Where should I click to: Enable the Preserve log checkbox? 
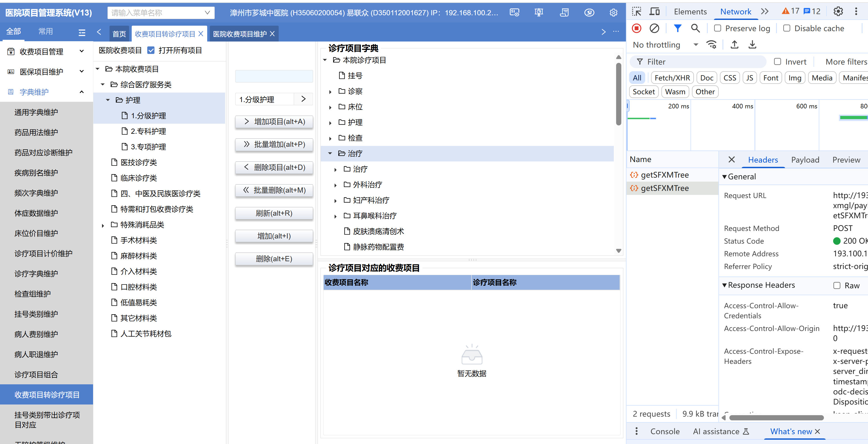[x=717, y=28]
